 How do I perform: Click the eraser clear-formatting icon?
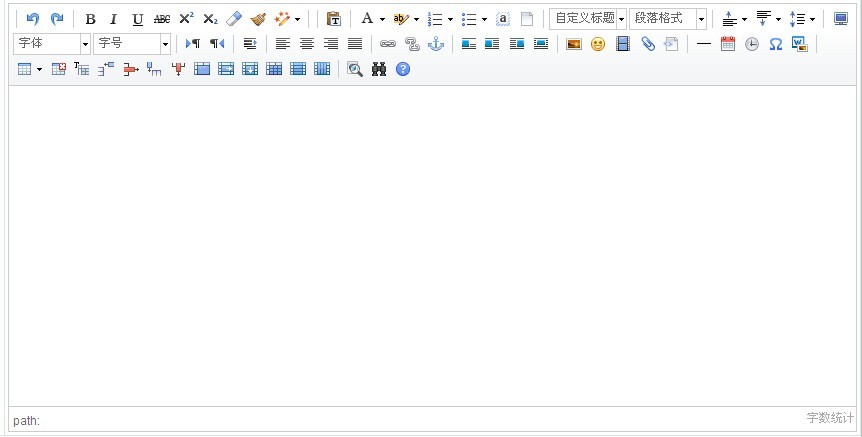tap(234, 19)
